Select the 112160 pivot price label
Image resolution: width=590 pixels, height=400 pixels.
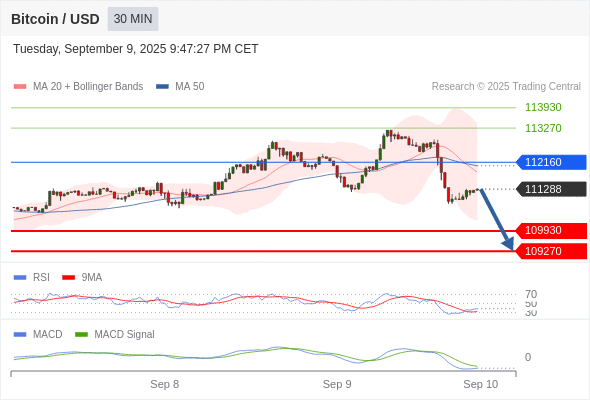551,162
